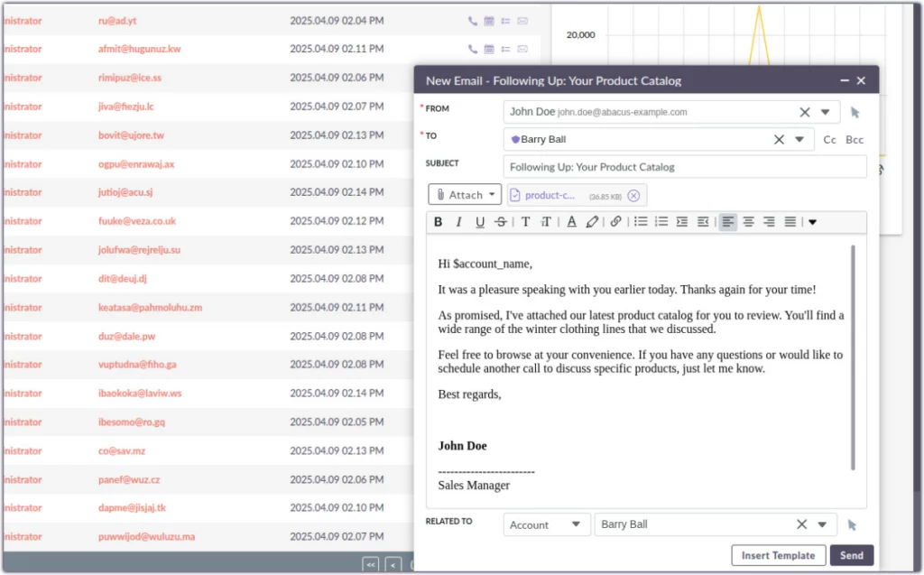Toggle justify text alignment

tap(790, 222)
